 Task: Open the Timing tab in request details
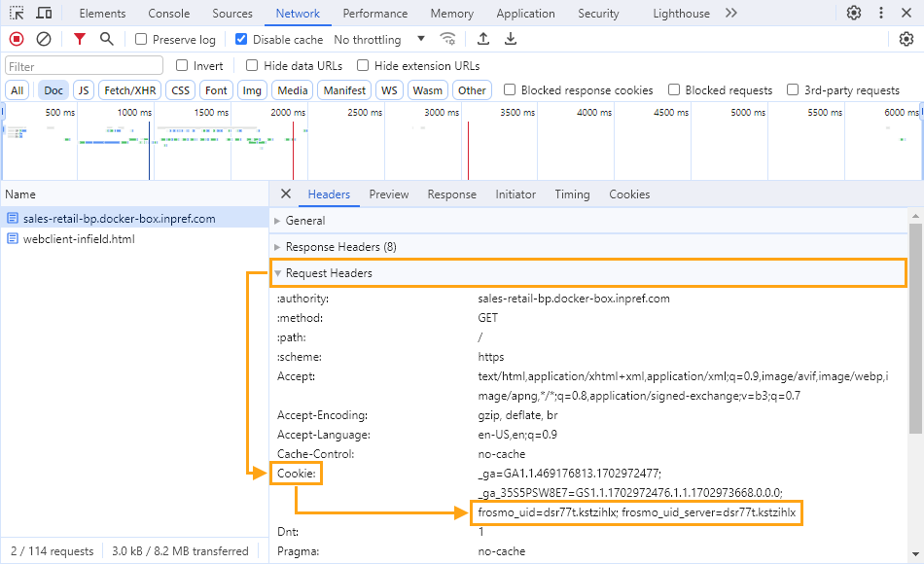click(572, 194)
